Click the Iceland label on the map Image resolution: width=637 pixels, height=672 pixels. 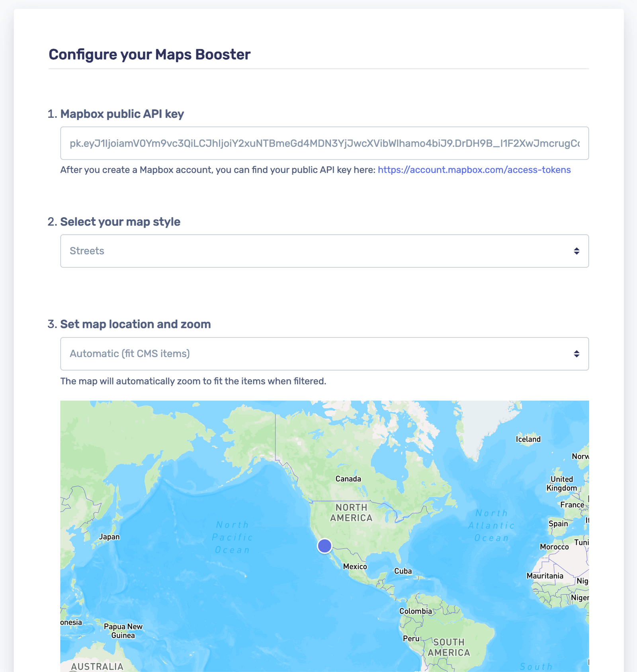[528, 439]
